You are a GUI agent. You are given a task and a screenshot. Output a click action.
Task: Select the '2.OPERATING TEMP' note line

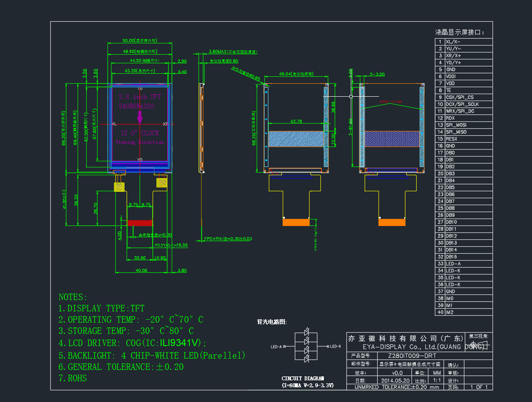(x=131, y=320)
